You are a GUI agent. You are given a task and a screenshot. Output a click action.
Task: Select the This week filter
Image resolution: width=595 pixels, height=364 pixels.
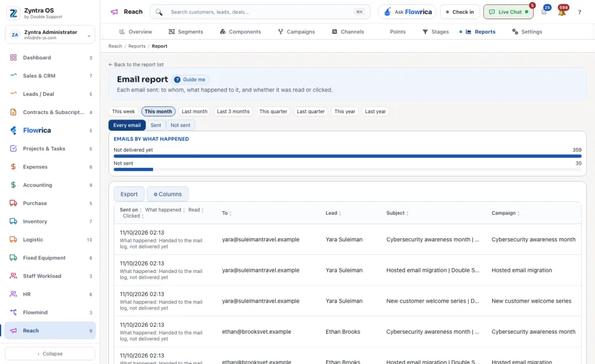[123, 111]
